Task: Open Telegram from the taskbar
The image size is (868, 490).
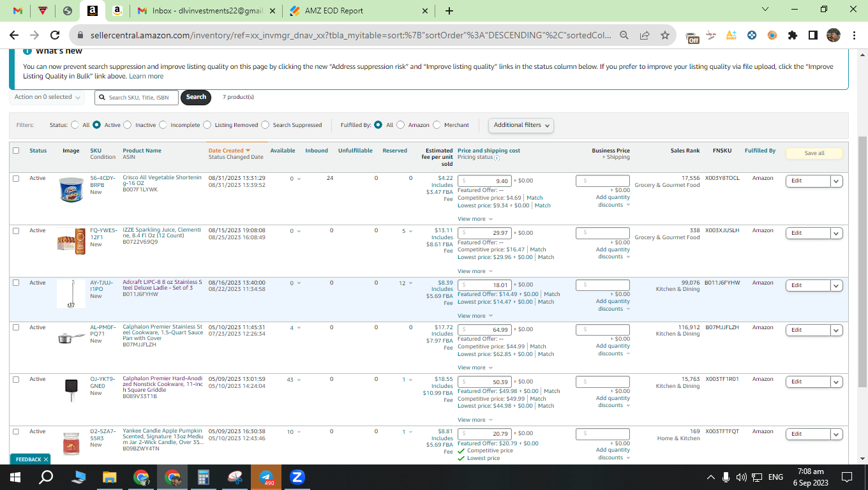Action: coord(266,477)
